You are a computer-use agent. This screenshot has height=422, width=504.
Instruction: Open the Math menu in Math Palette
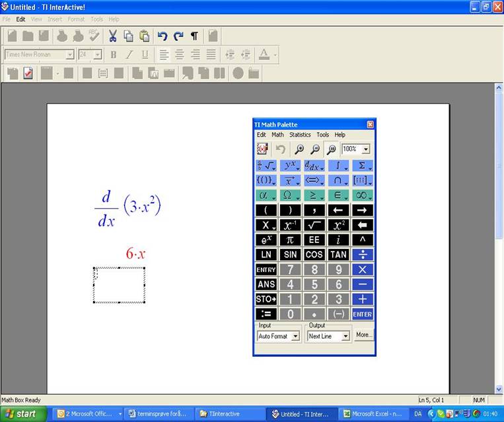tap(277, 135)
